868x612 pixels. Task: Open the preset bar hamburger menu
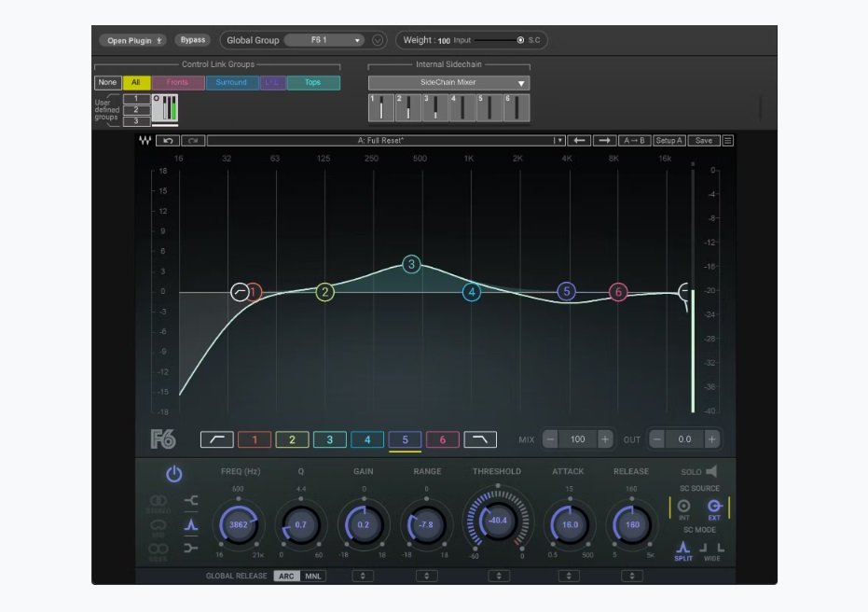(727, 141)
